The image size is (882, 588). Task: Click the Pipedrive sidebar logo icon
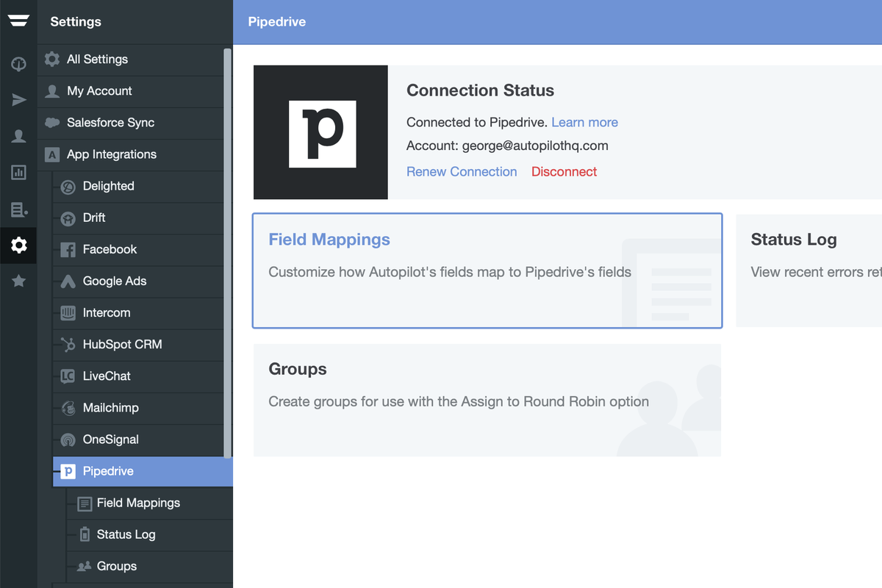click(x=68, y=472)
